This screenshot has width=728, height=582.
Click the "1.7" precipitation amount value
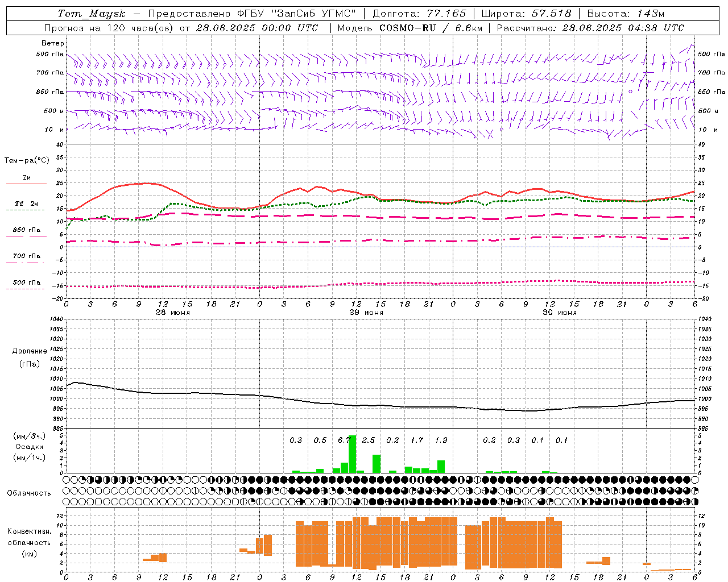[417, 440]
